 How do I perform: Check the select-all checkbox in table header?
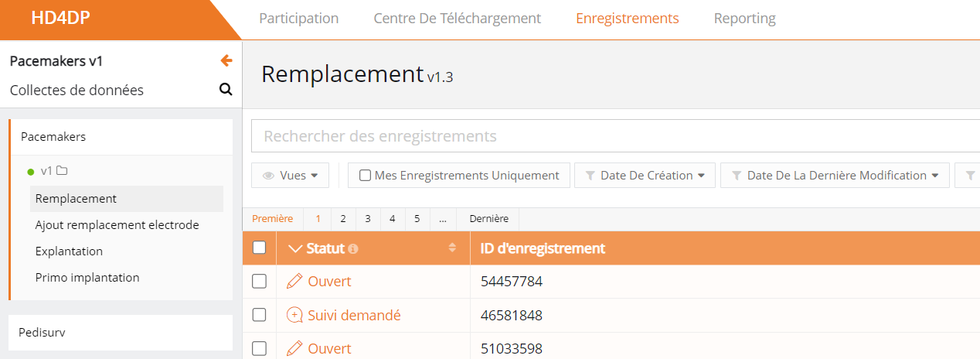point(260,248)
